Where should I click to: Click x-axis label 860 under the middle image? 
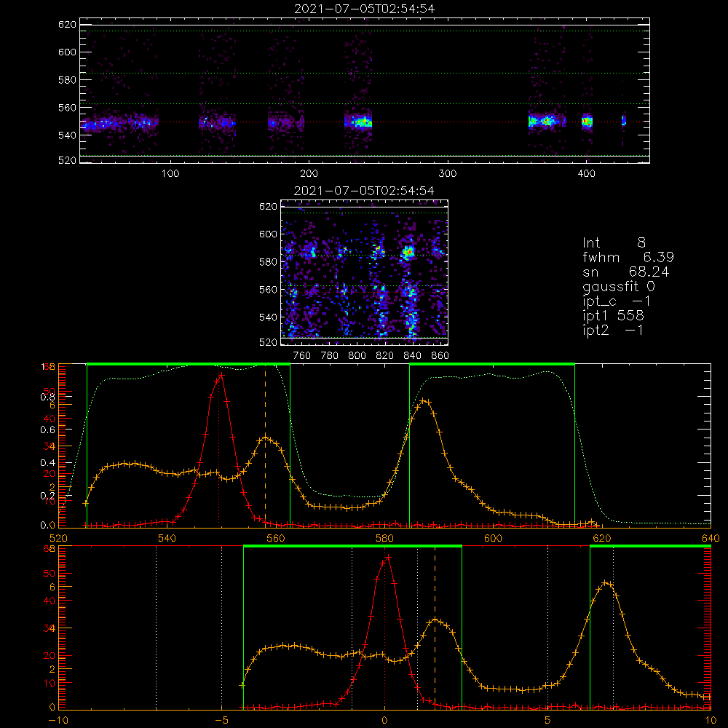point(440,356)
